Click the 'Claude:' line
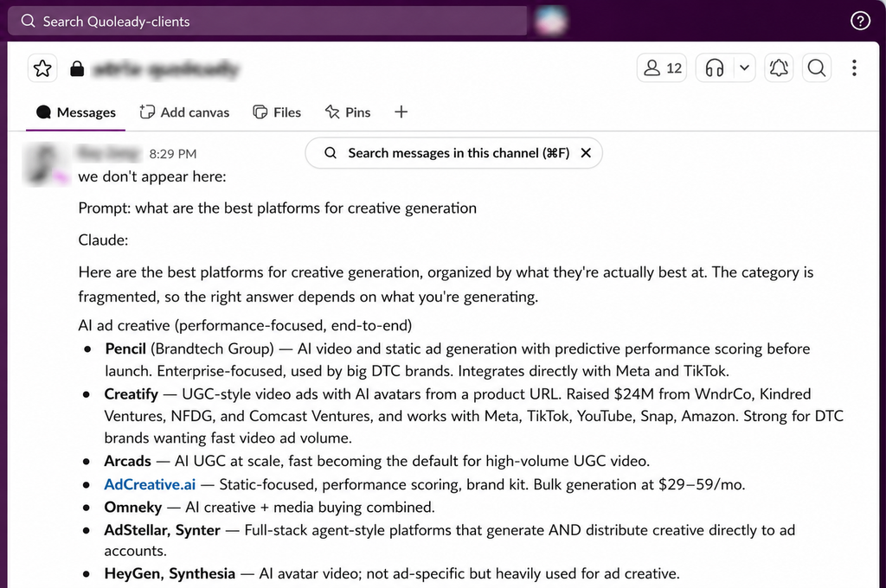 click(104, 240)
